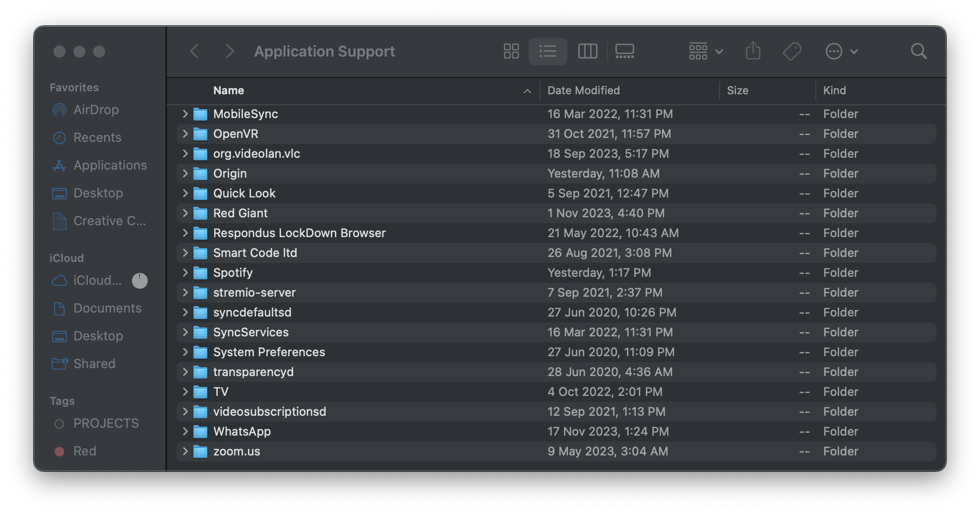The height and width of the screenshot is (513, 980).
Task: Select Recents in the sidebar
Action: tap(97, 137)
